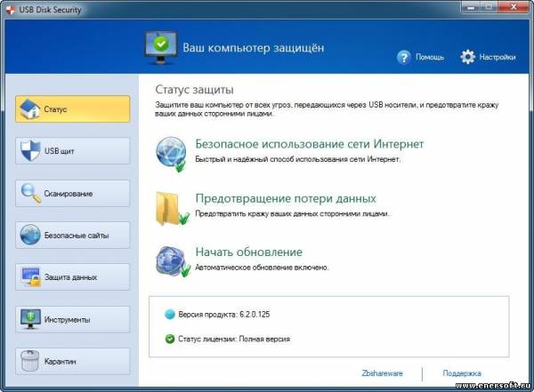
Task: Click the gear settings icon
Action: click(467, 57)
